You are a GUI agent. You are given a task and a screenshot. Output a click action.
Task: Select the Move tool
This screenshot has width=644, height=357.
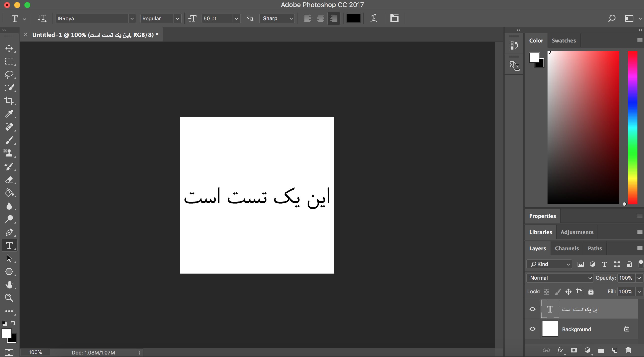[9, 48]
